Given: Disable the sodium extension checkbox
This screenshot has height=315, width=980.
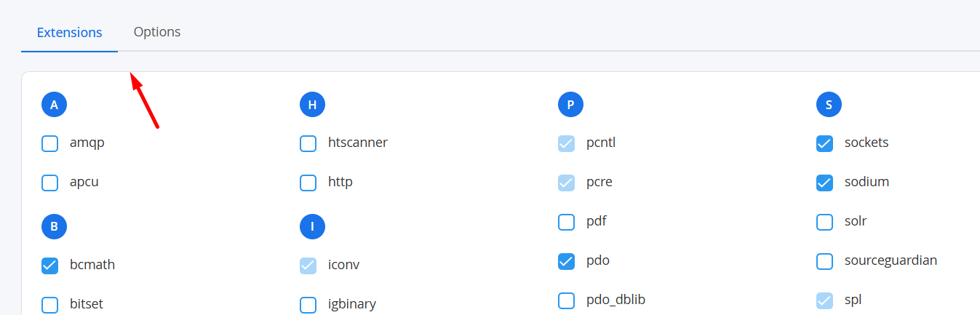Looking at the screenshot, I should pyautogui.click(x=824, y=183).
